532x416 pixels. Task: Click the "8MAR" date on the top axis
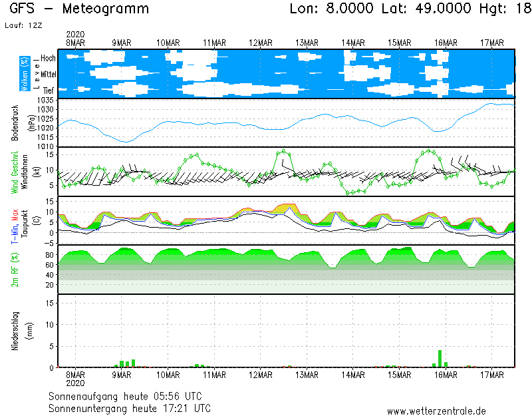[75, 43]
